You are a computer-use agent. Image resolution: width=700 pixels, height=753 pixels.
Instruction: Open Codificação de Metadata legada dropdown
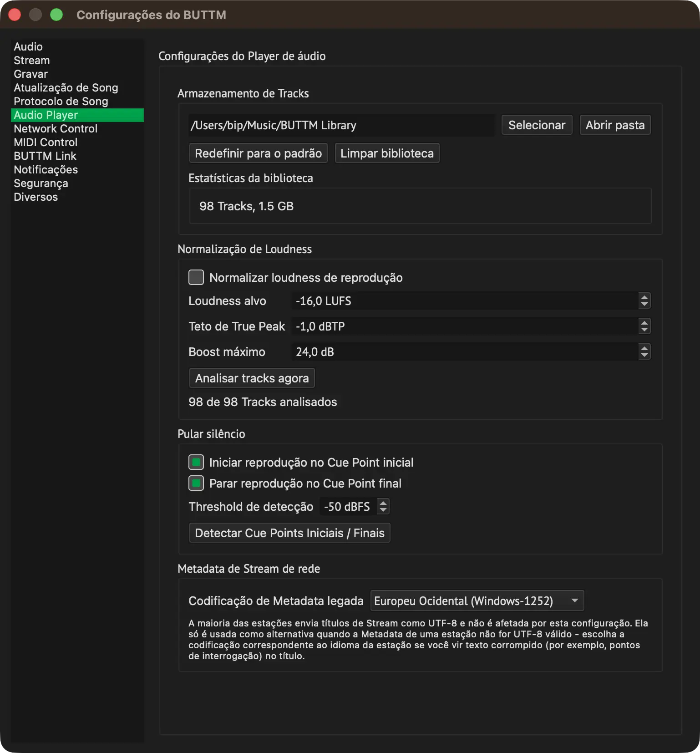click(477, 601)
